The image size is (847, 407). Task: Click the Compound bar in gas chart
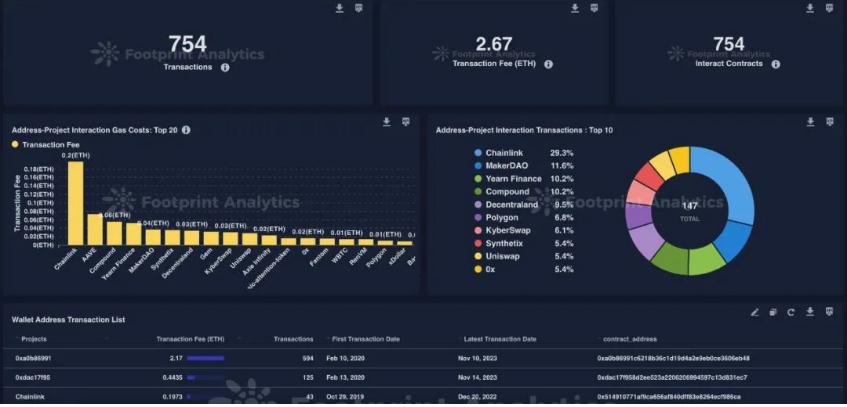pos(114,233)
